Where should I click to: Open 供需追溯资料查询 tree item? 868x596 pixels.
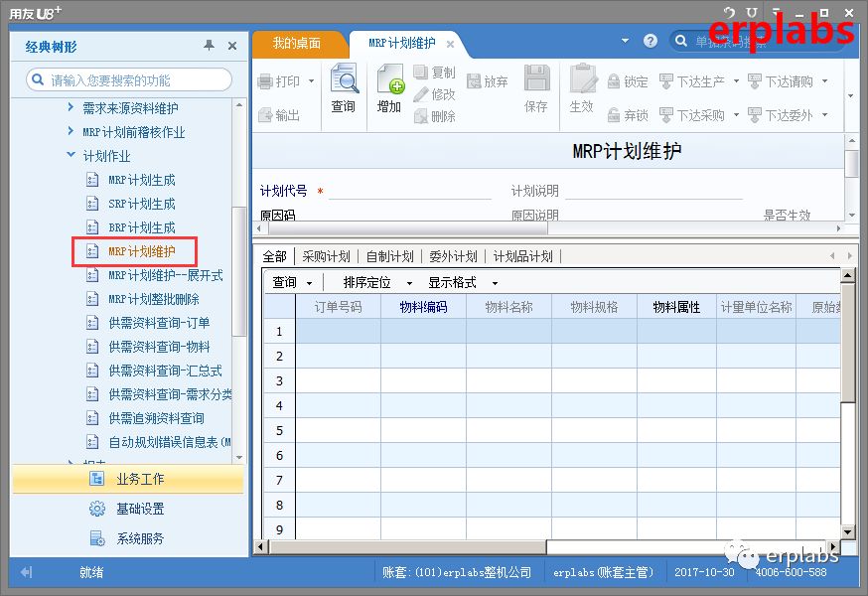coord(156,418)
